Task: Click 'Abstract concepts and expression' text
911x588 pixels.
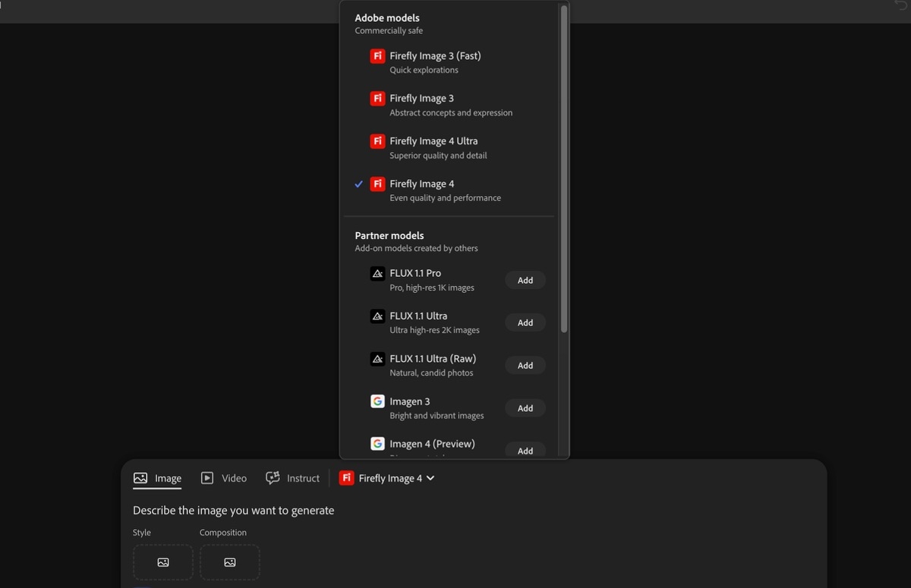Action: coord(451,112)
